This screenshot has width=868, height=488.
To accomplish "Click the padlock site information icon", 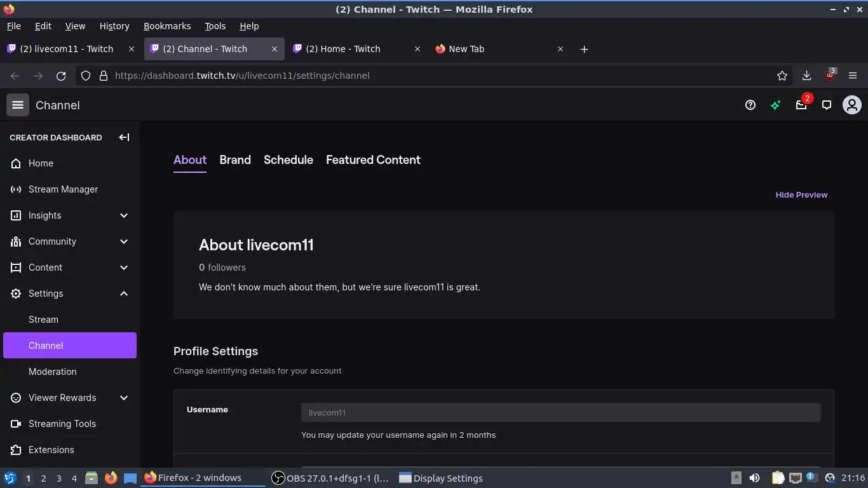I will [x=104, y=76].
